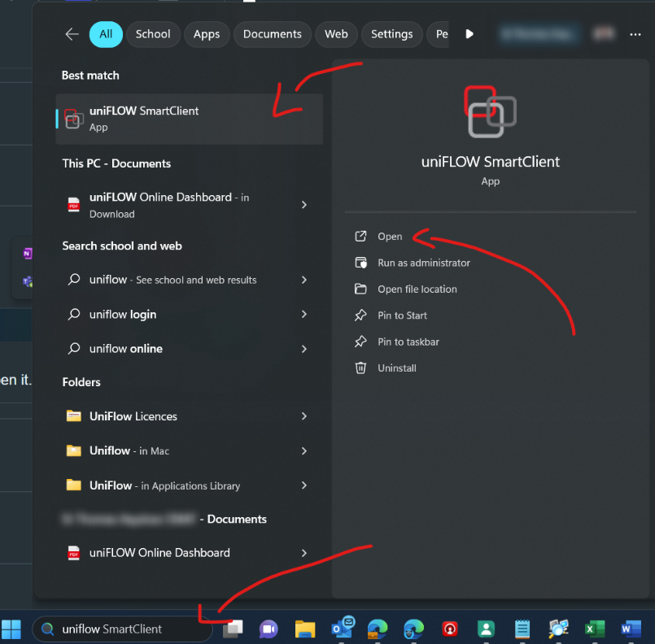Open the uniFLOW SmartClient best match result

tap(189, 119)
